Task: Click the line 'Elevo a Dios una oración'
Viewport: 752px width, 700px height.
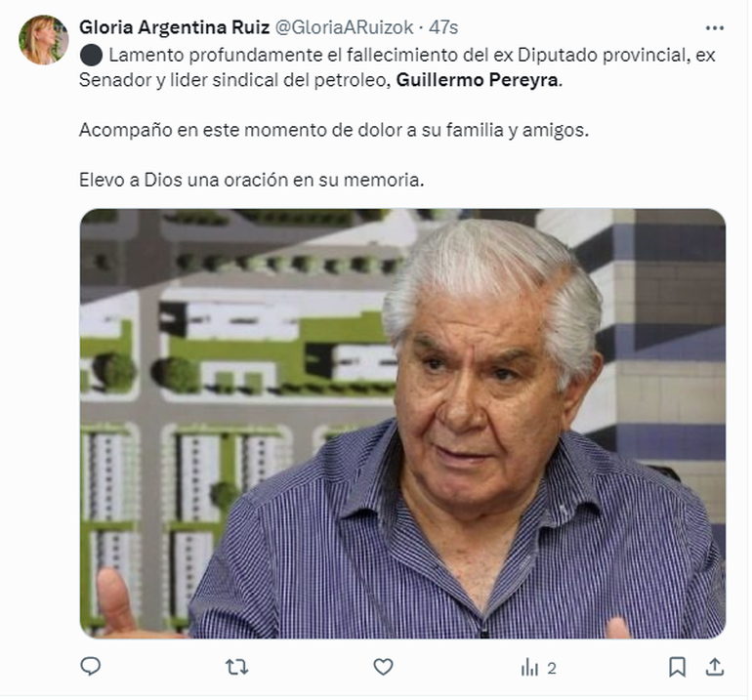Action: point(251,180)
